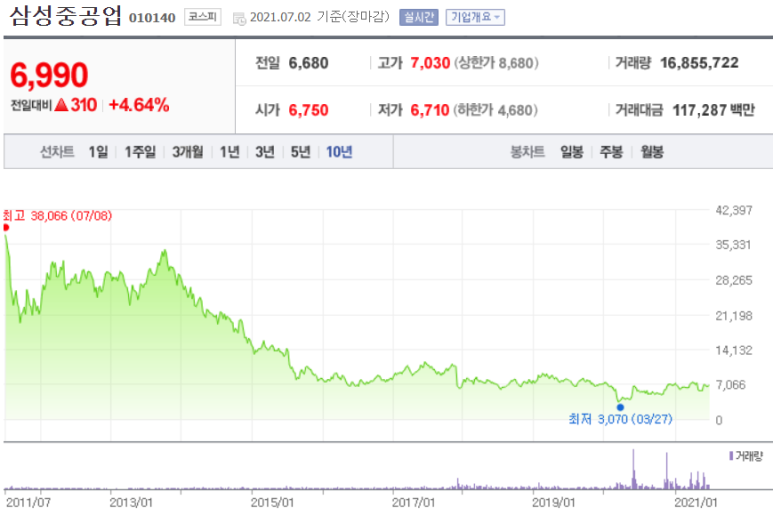Click the red up-triangle change indicator

pos(62,105)
